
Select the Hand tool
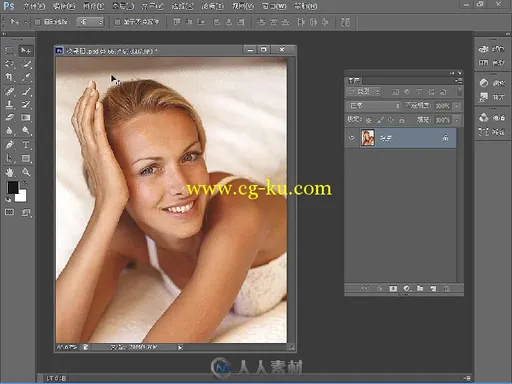coord(10,172)
